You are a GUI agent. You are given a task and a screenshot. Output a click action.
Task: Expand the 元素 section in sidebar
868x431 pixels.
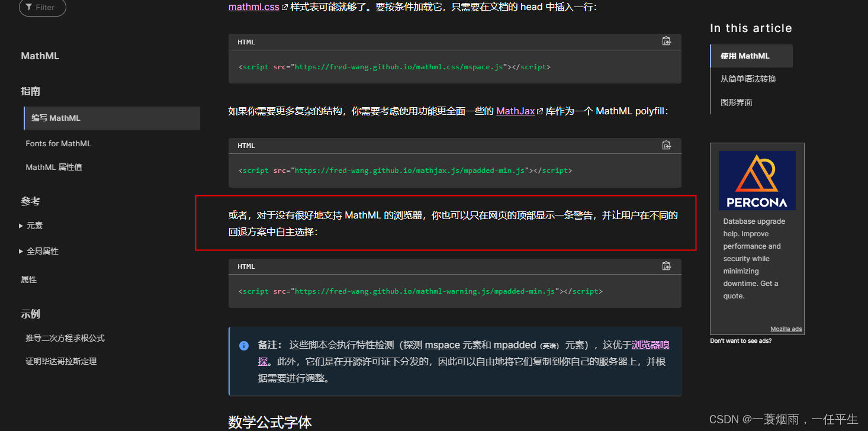click(x=31, y=226)
